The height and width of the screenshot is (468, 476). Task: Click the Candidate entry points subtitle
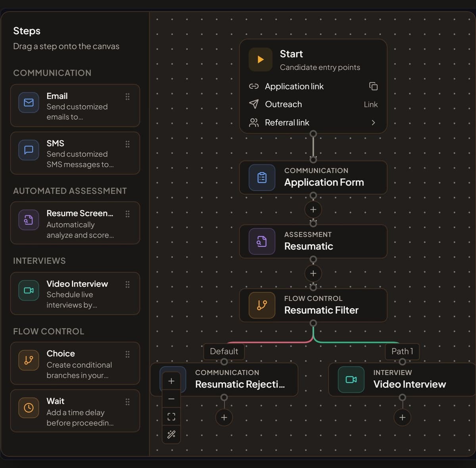320,67
